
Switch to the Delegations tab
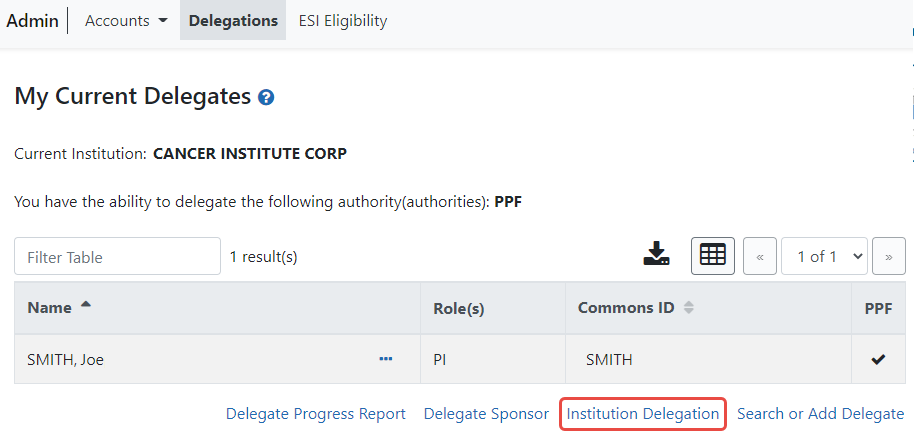233,21
